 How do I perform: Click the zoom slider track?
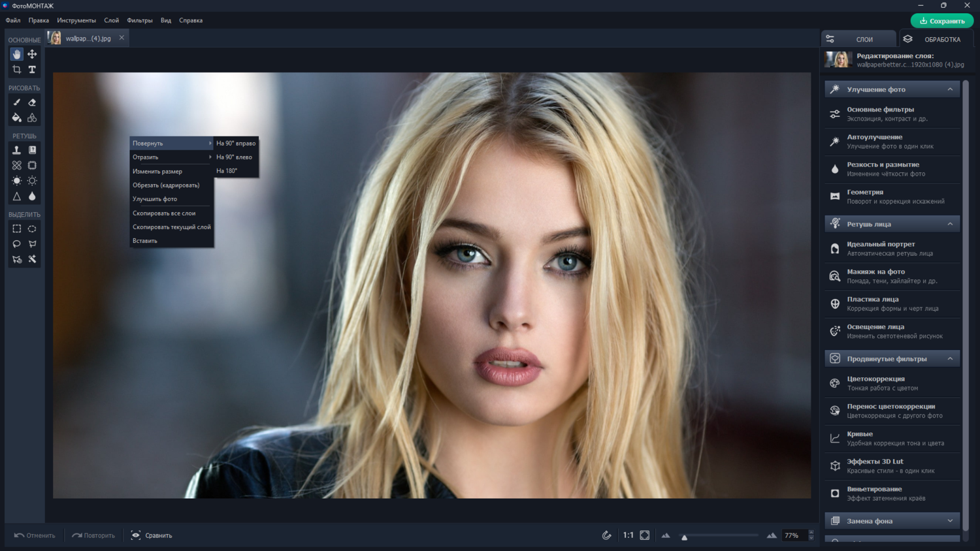click(718, 535)
